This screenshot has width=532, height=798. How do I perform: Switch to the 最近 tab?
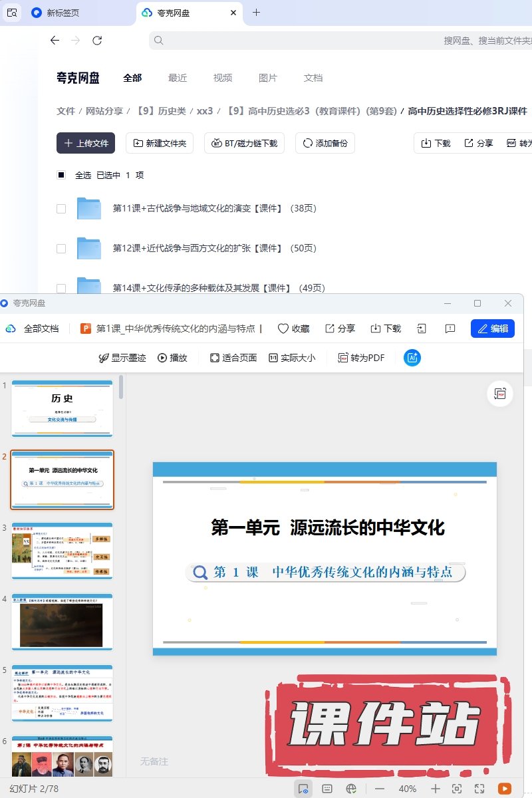(178, 78)
